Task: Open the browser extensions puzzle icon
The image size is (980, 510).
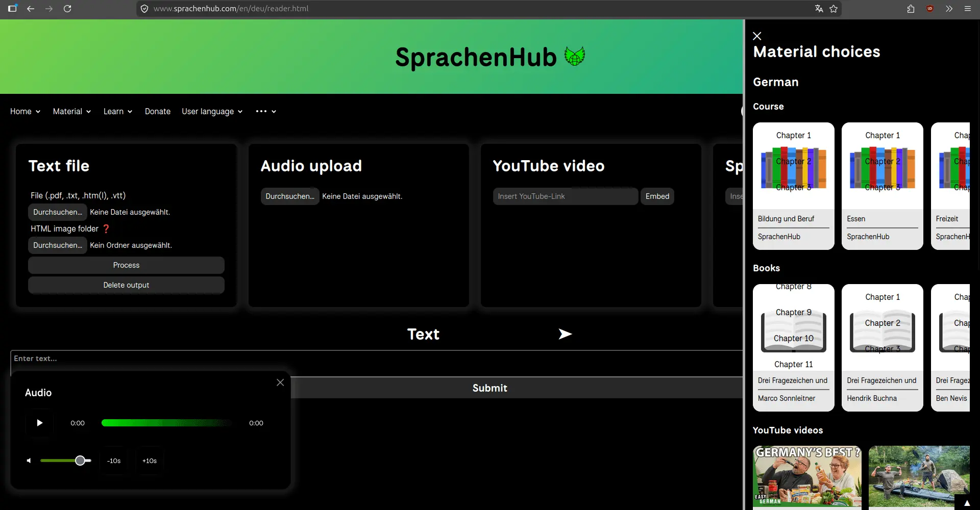Action: click(x=911, y=9)
